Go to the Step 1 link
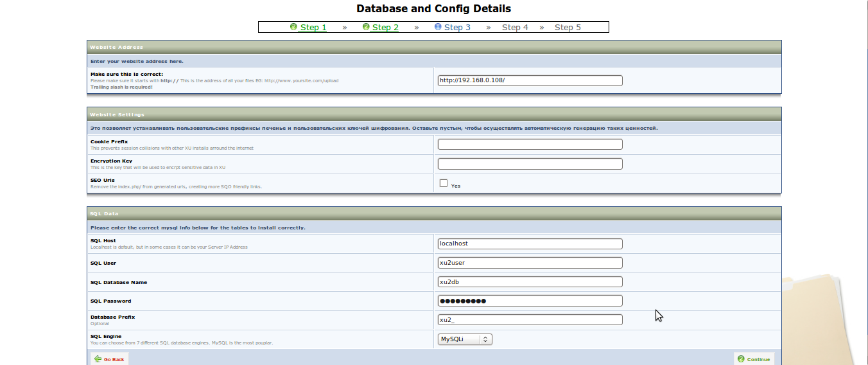This screenshot has width=868, height=365. (313, 28)
